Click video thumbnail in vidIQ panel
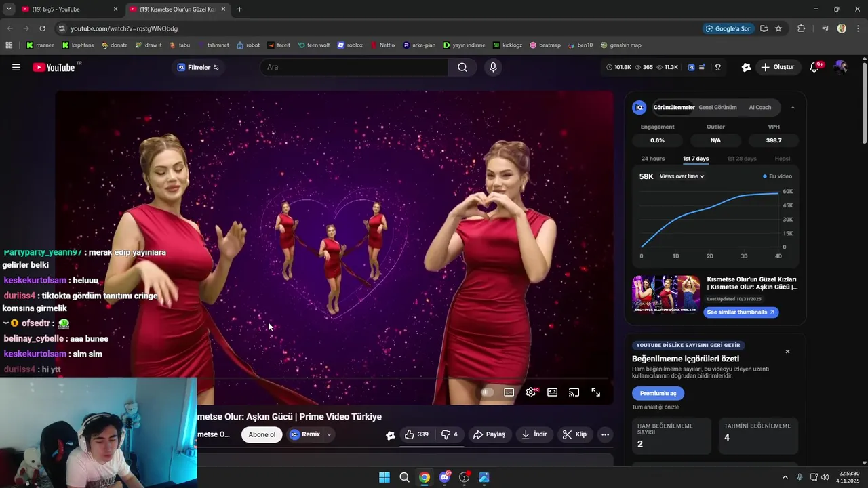This screenshot has height=488, width=868. pos(666,293)
